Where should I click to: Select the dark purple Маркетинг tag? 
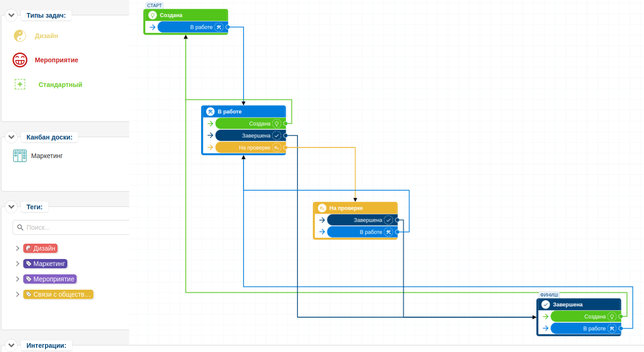point(45,264)
